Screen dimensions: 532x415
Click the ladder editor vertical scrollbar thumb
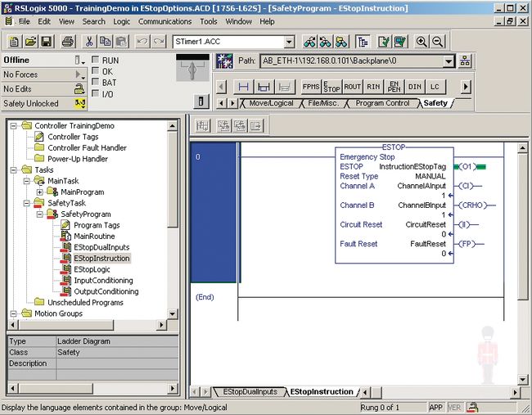click(522, 227)
